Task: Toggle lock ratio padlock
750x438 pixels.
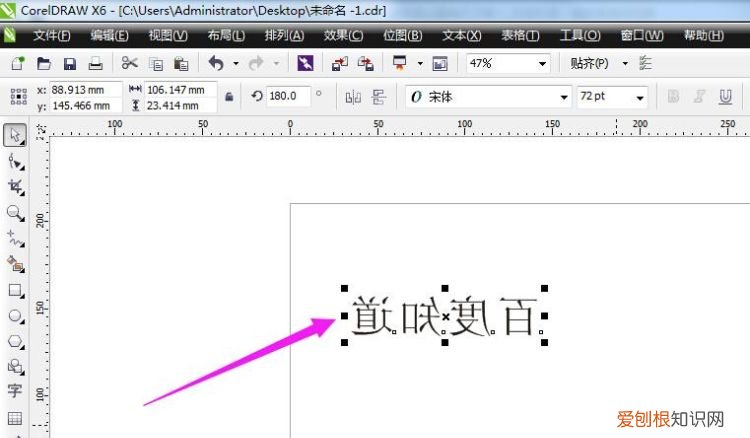Action: 229,97
